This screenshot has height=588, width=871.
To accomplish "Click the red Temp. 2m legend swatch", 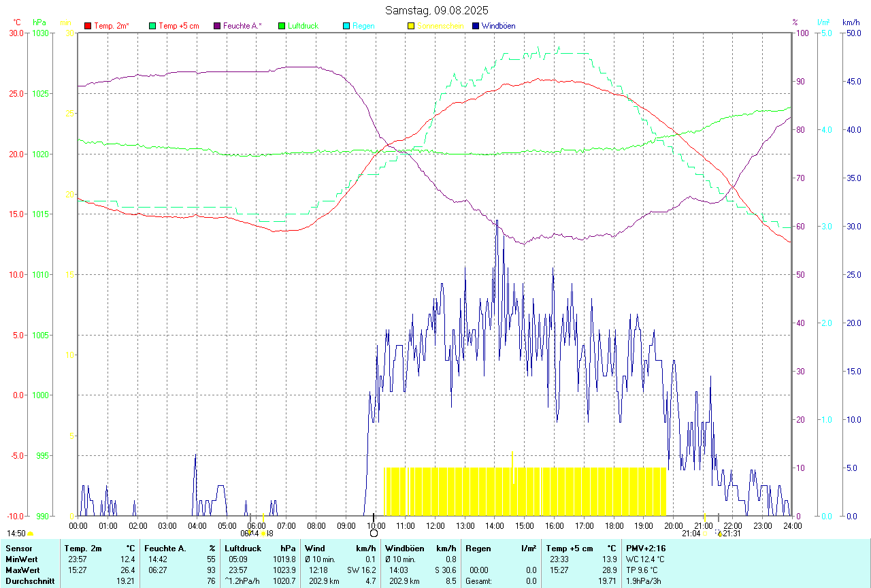I will click(x=88, y=26).
